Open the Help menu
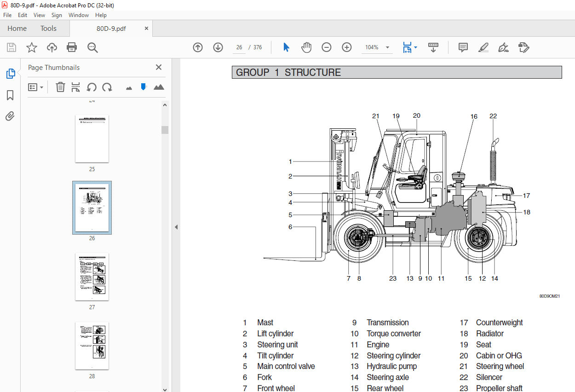The height and width of the screenshot is (392, 575). point(101,15)
